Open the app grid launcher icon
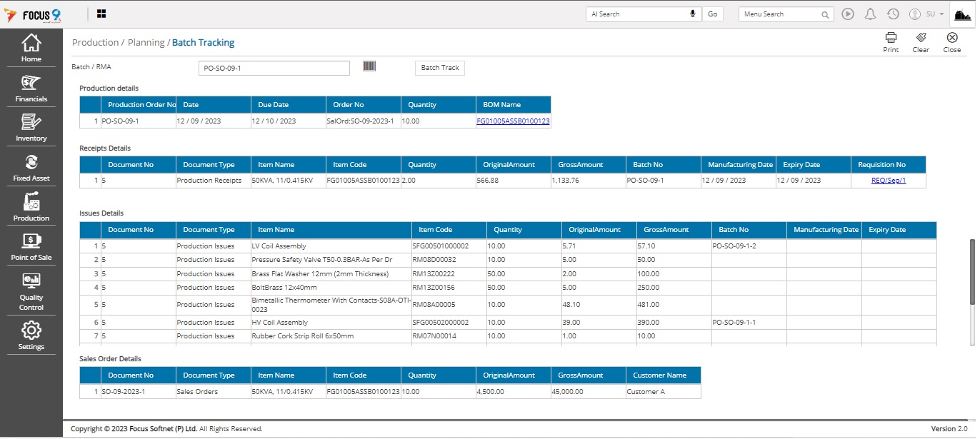This screenshot has width=980, height=439. (101, 14)
